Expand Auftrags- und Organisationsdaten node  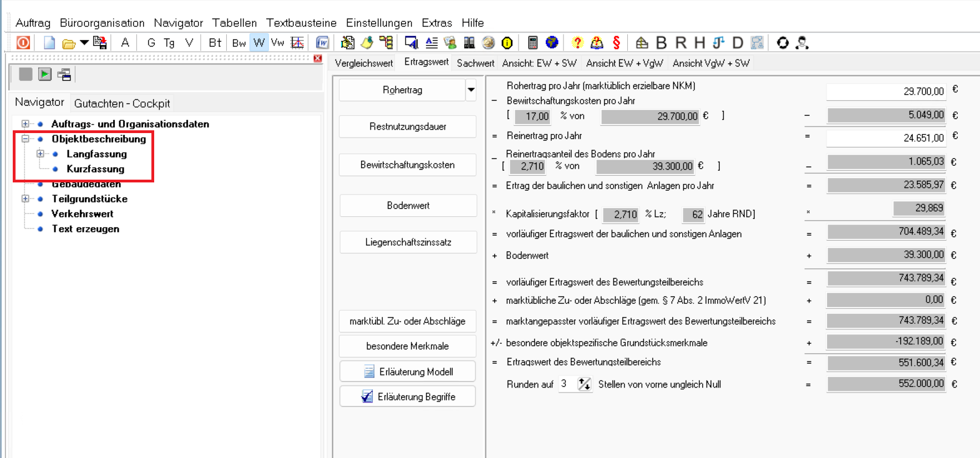click(26, 124)
